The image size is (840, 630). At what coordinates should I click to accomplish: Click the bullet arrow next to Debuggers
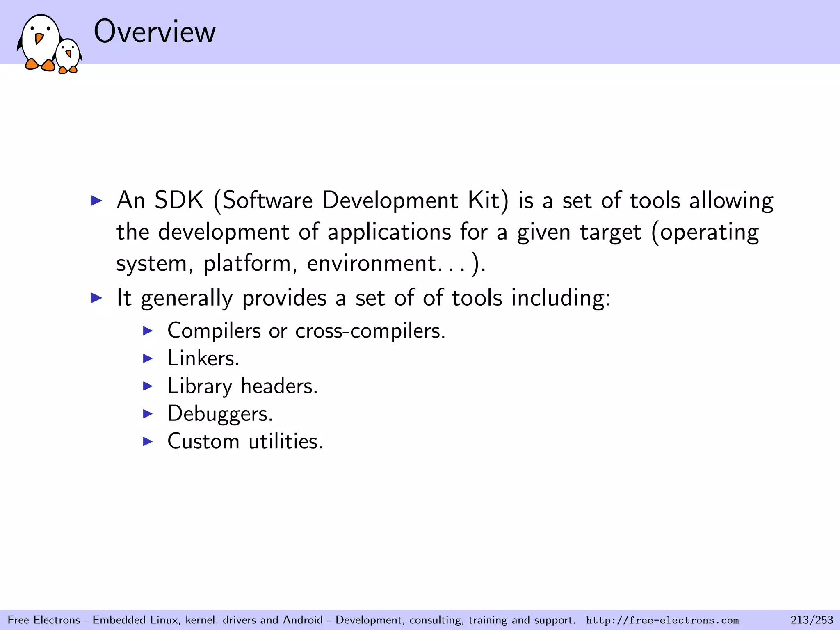click(x=148, y=413)
